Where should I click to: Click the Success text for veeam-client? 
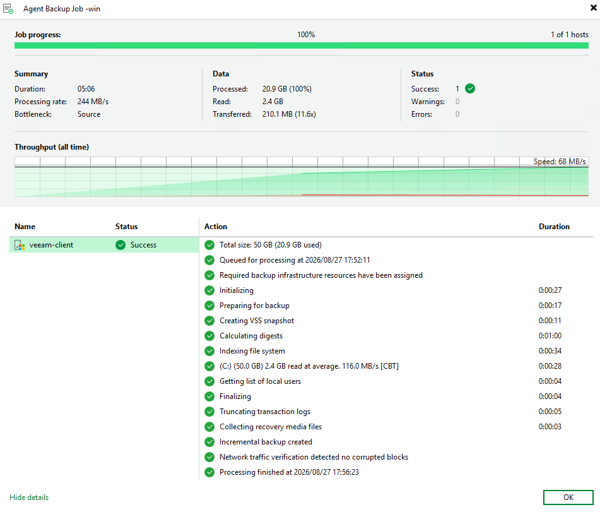[143, 245]
